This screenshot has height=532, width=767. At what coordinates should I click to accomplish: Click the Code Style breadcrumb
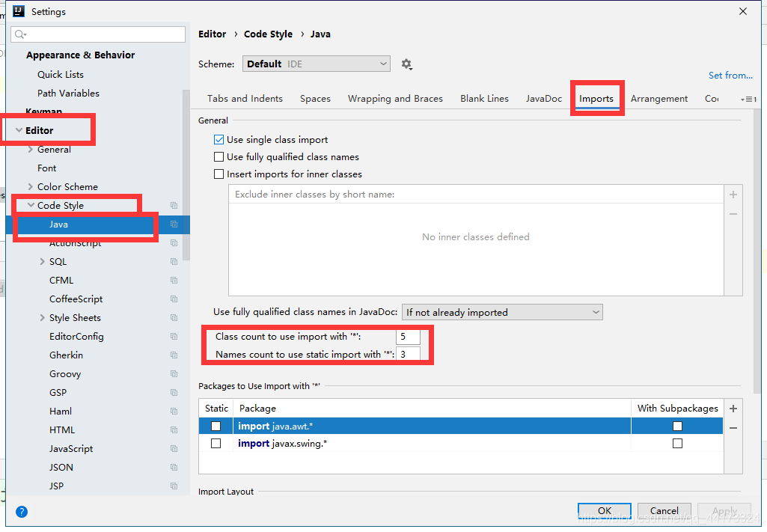268,34
